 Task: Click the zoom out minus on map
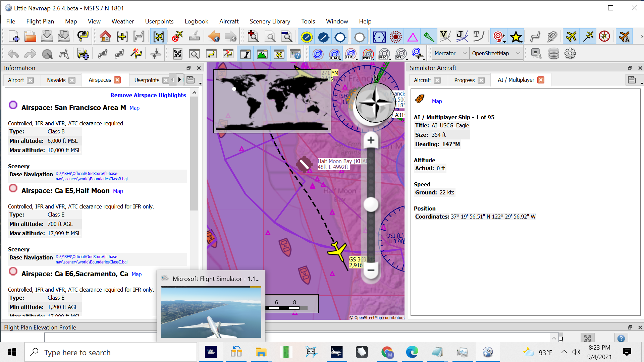pyautogui.click(x=371, y=270)
